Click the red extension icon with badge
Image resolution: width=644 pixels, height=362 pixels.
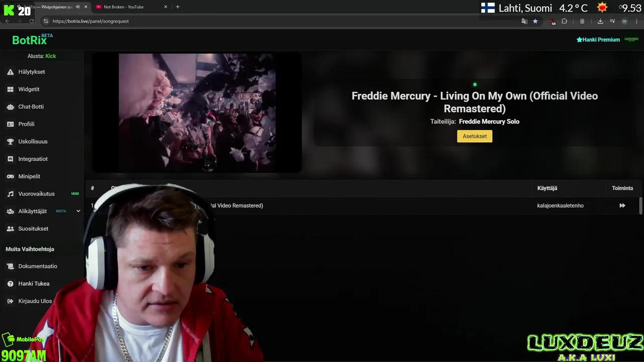pos(553,21)
